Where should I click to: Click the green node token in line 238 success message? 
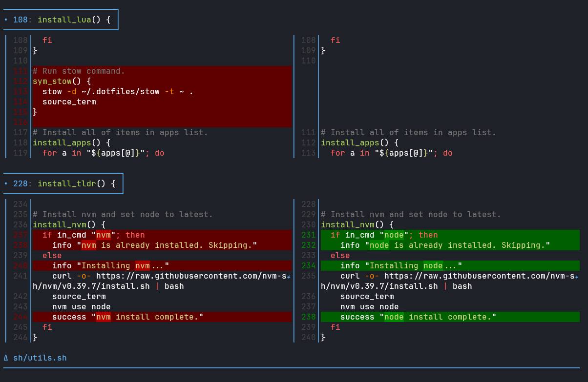pyautogui.click(x=393, y=317)
